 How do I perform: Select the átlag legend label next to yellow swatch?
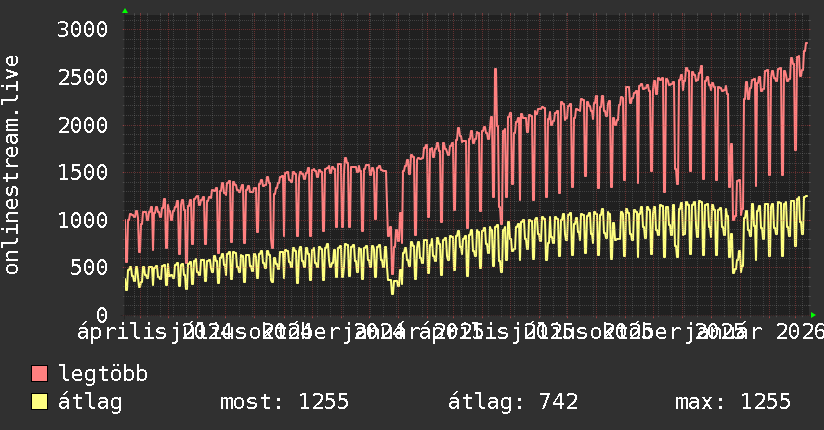pyautogui.click(x=90, y=402)
